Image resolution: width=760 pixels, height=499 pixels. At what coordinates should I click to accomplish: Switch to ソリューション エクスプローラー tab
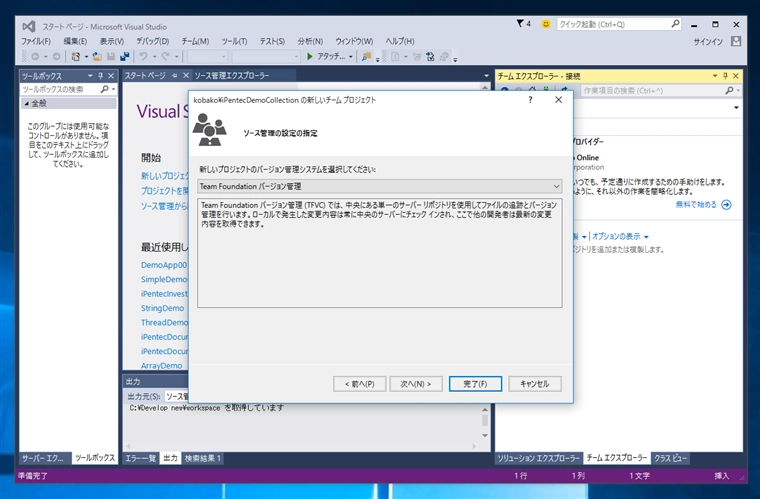(538, 458)
